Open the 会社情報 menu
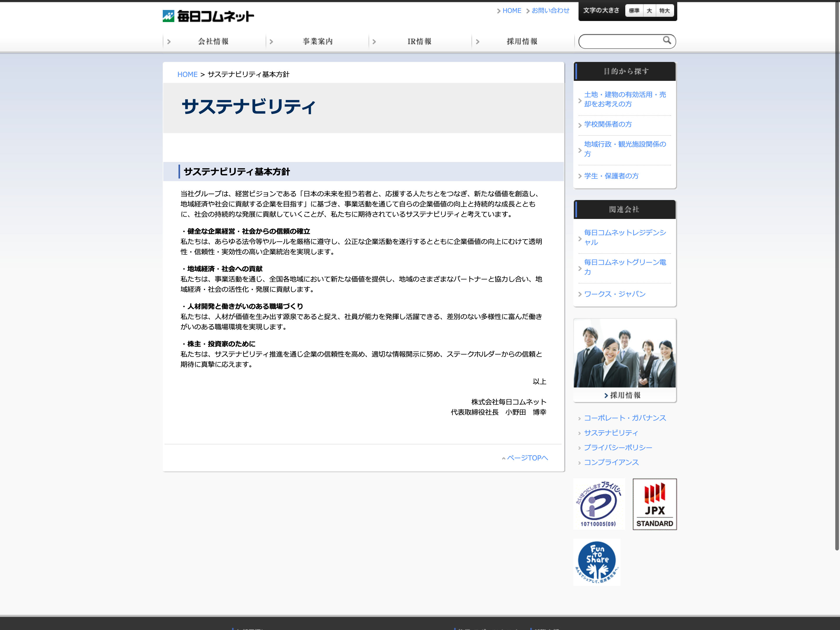The height and width of the screenshot is (630, 840). point(213,41)
